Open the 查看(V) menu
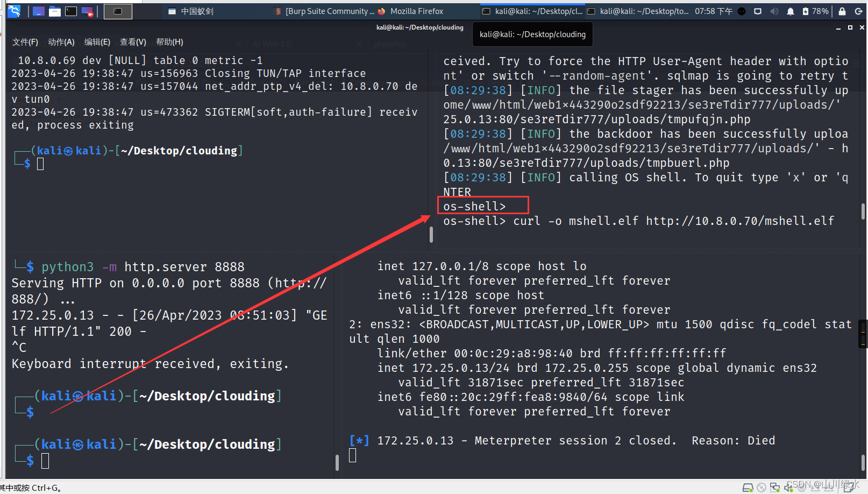 (x=133, y=42)
